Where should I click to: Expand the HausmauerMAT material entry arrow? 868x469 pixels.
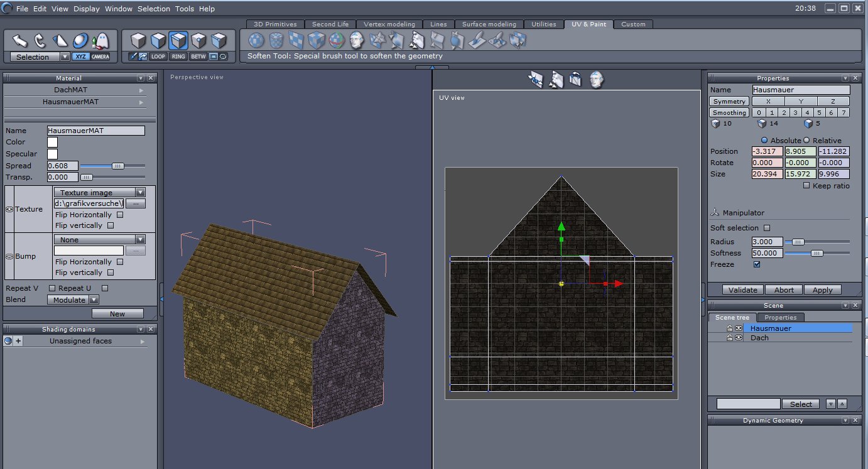pyautogui.click(x=141, y=102)
